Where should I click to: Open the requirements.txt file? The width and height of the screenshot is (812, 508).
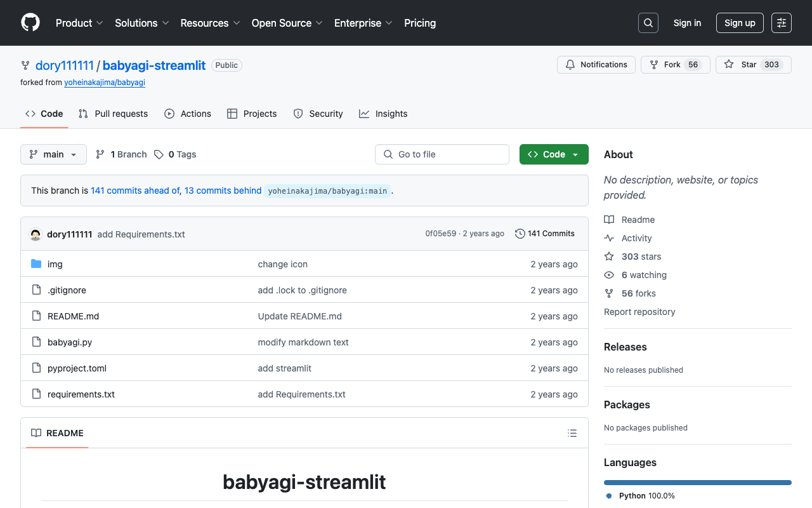[81, 394]
